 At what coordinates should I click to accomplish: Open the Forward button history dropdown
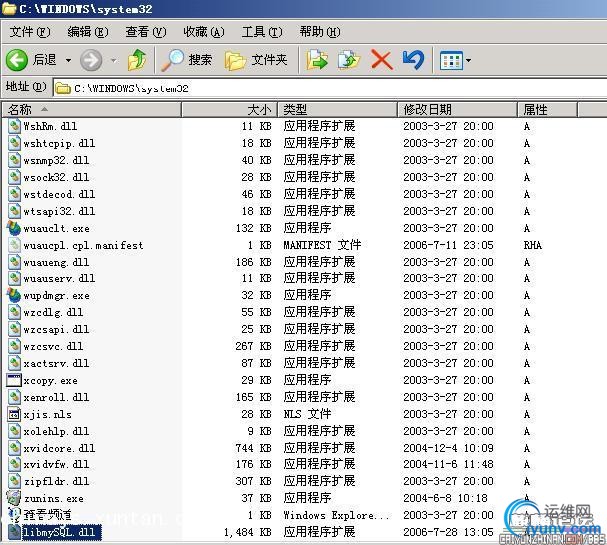pos(113,60)
